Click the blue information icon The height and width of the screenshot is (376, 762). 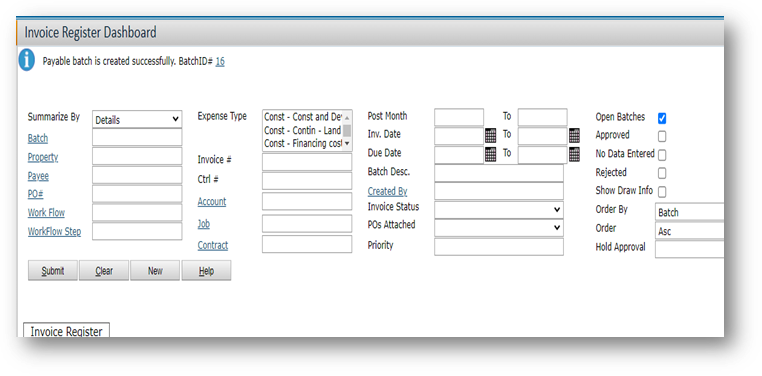27,60
